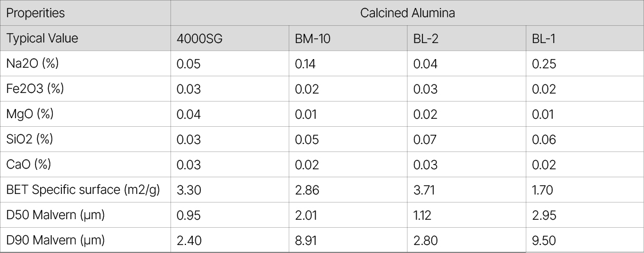The height and width of the screenshot is (253, 644).
Task: Click the Typical Value row label
Action: 42,38
